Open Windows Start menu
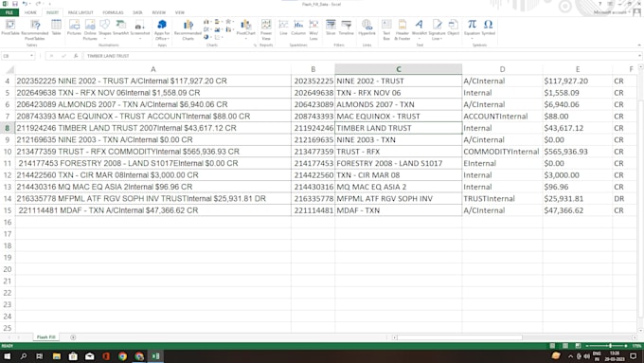 pyautogui.click(x=8, y=356)
